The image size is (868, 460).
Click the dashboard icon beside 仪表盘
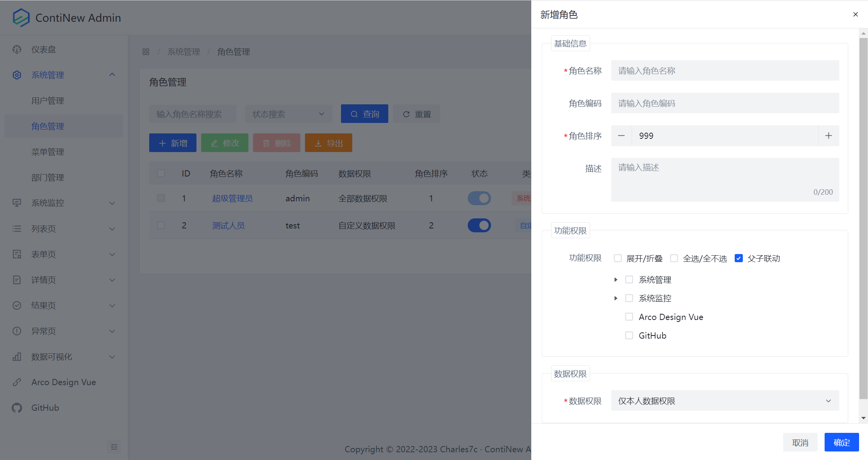pos(17,50)
